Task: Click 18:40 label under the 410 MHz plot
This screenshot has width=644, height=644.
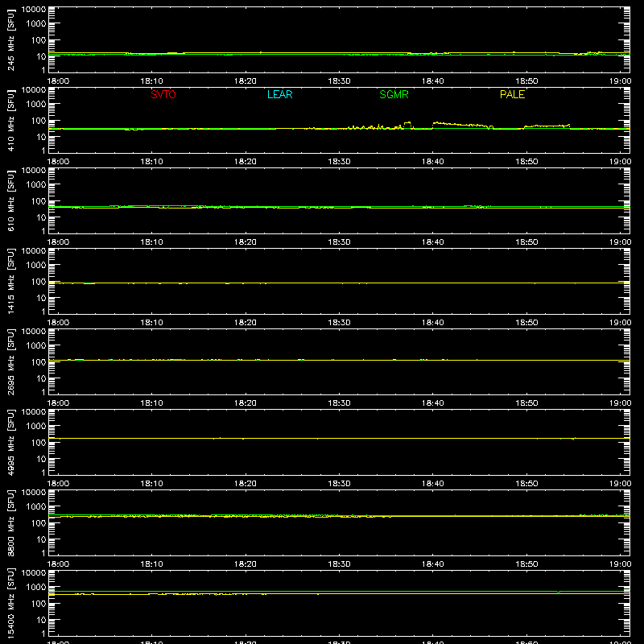Action: click(x=433, y=162)
